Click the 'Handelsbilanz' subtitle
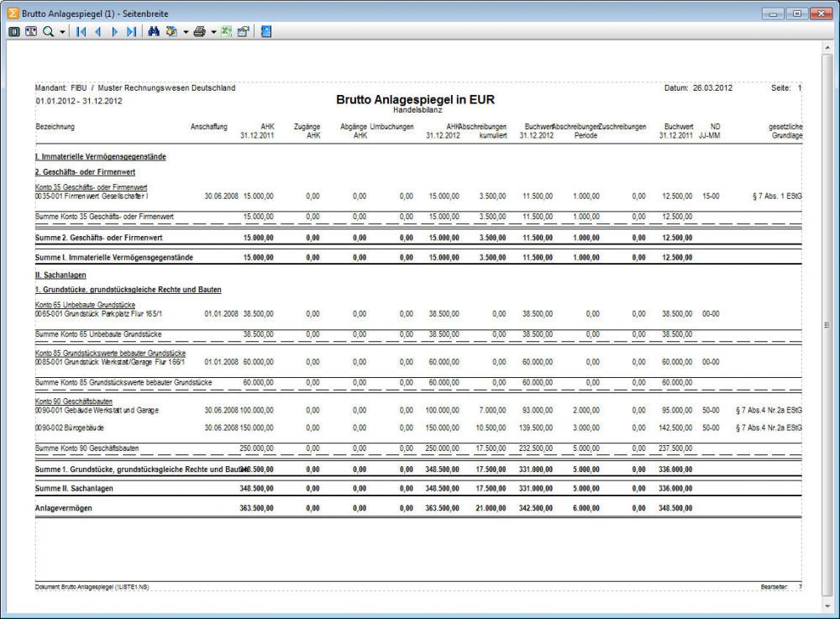This screenshot has width=840, height=619. [417, 110]
